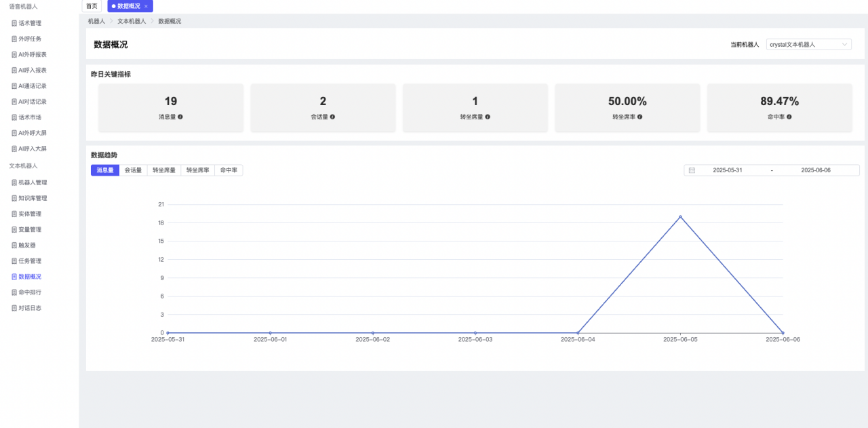Click the 知识库管理 sidebar document icon
This screenshot has width=868, height=428.
(x=14, y=198)
